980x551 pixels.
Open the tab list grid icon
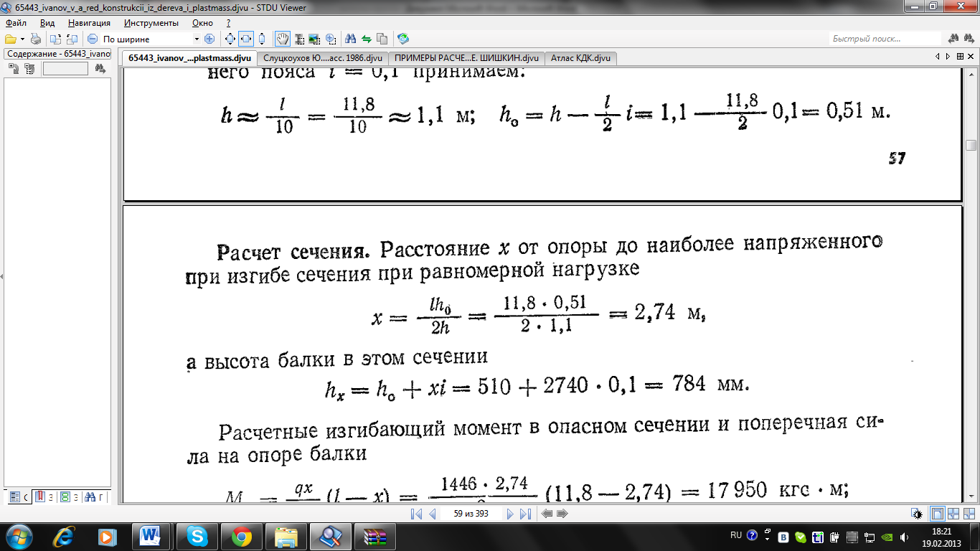click(x=959, y=57)
